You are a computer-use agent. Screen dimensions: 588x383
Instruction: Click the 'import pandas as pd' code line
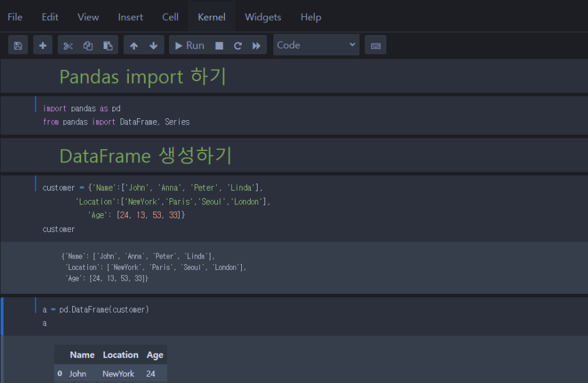pyautogui.click(x=82, y=109)
